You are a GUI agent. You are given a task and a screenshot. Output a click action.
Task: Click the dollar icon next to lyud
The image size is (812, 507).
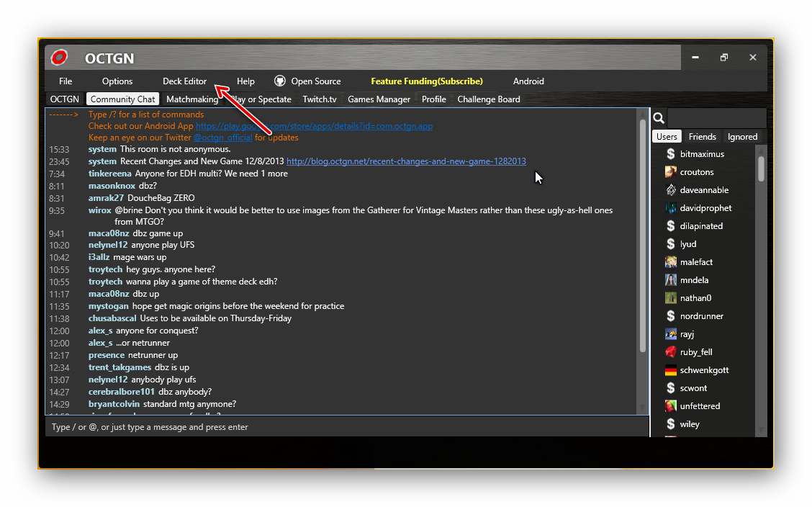point(671,244)
